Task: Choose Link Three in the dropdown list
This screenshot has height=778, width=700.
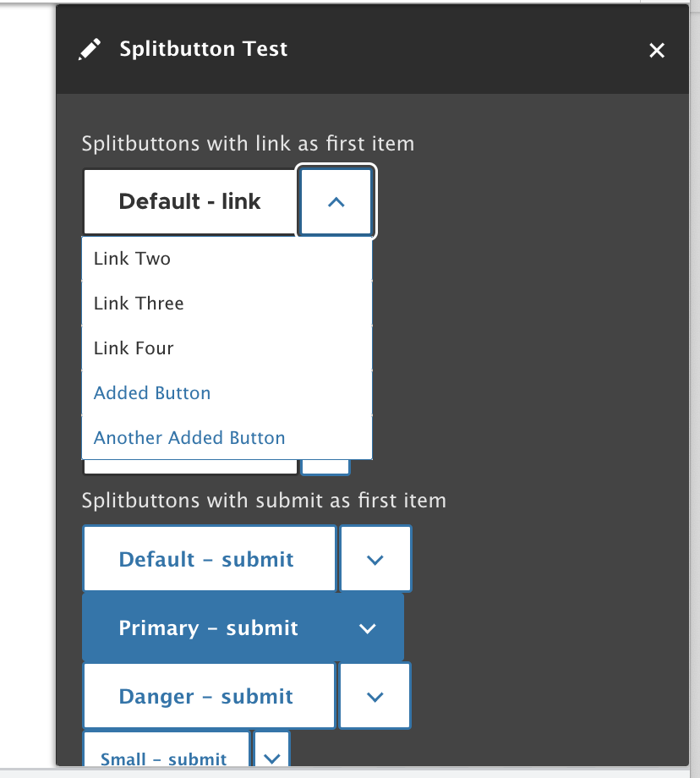Action: point(139,304)
